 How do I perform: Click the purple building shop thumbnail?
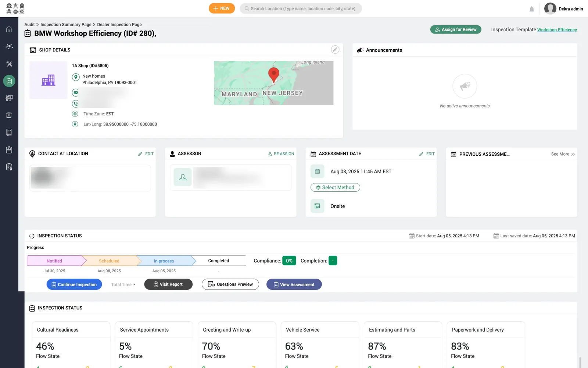[x=48, y=80]
